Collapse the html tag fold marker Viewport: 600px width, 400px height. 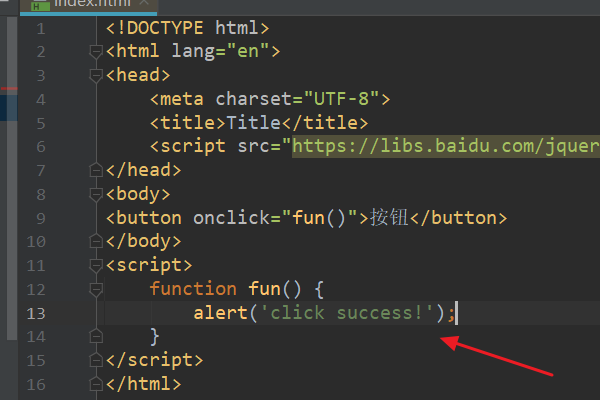pyautogui.click(x=97, y=51)
